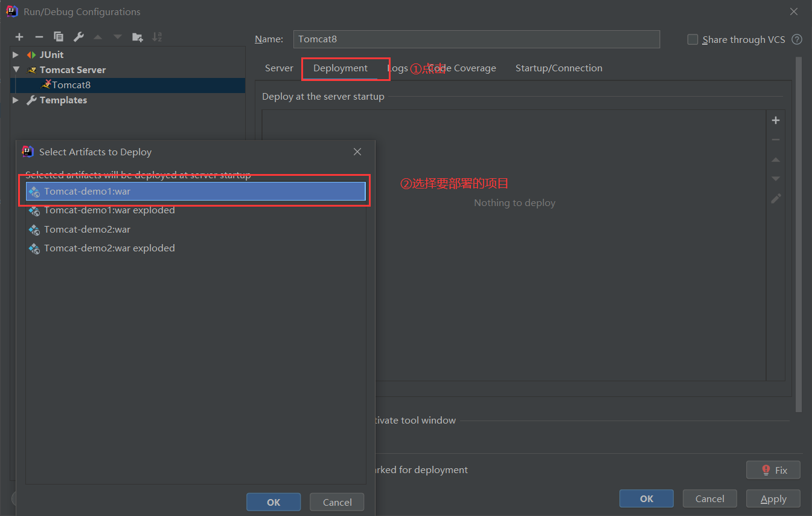Select the Tomcat Server tree item
Viewport: 812px width, 516px height.
coord(72,69)
